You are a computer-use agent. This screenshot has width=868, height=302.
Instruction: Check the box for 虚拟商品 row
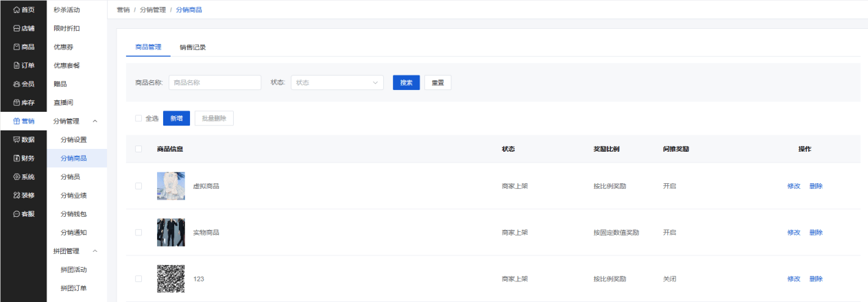(x=138, y=186)
